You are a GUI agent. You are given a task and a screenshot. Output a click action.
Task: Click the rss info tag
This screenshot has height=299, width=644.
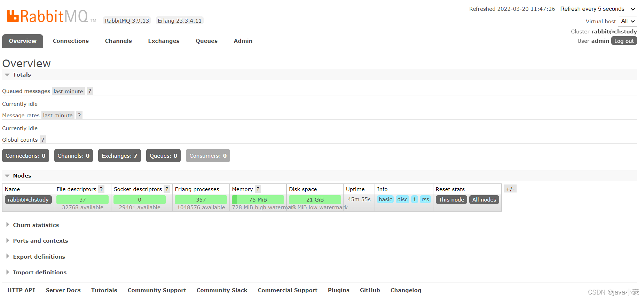(x=425, y=199)
